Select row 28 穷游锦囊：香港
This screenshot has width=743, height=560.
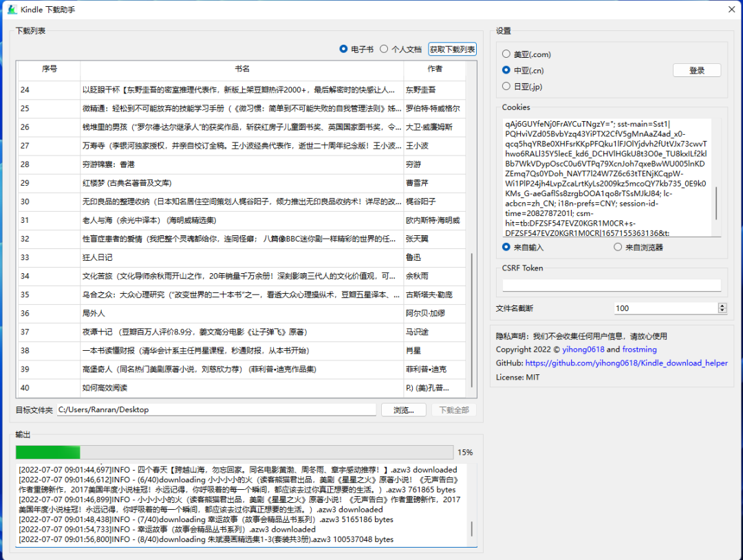coord(242,164)
